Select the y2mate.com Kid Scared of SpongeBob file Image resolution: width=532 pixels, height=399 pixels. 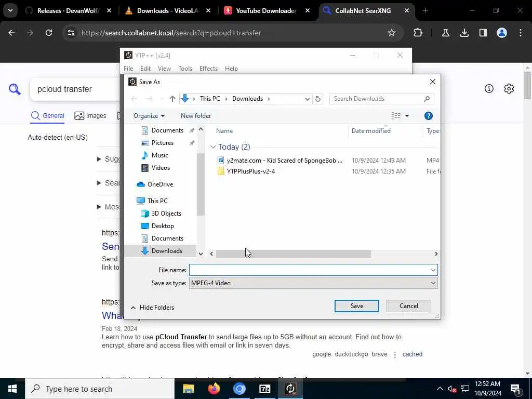point(284,161)
